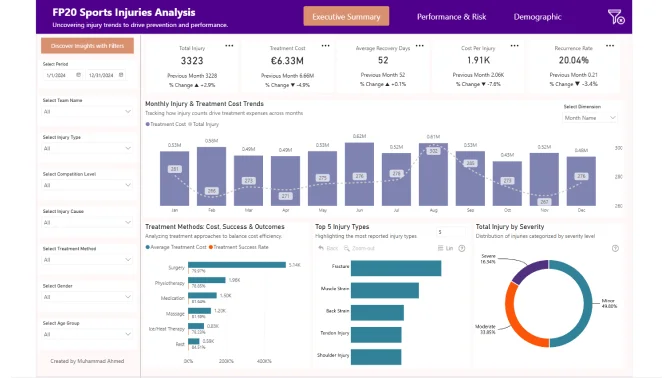Click the clear filters funnel icon

pos(616,17)
